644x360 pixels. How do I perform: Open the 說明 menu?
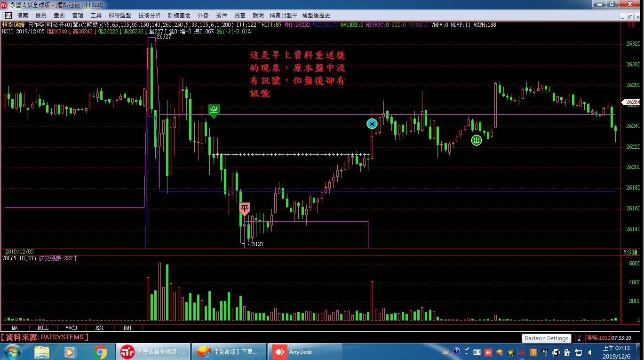pos(258,16)
